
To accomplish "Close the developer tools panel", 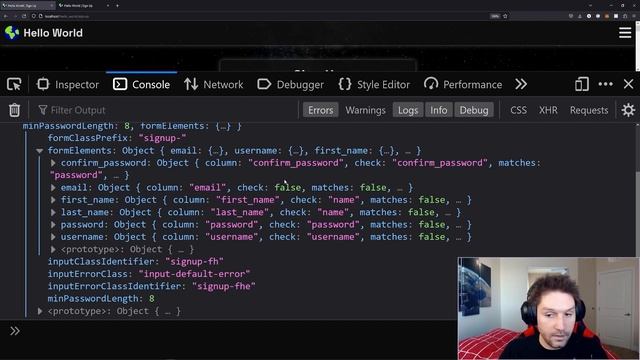I will (x=629, y=84).
